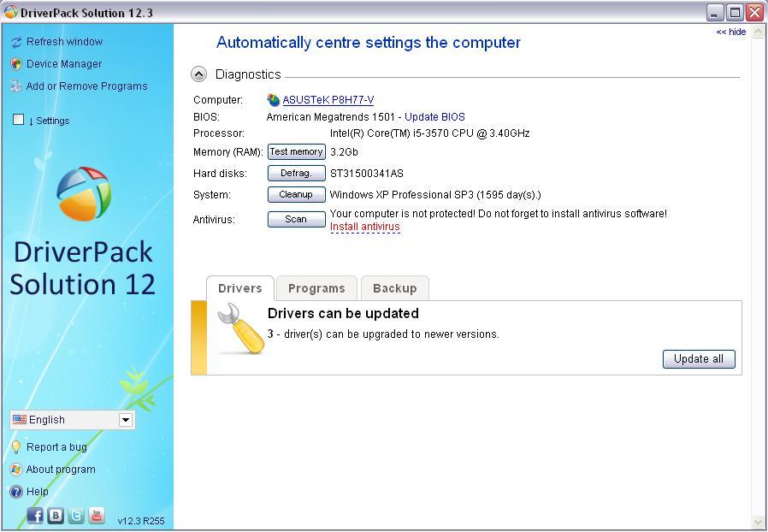
Task: Click the Drivers can be updated heading
Action: click(x=343, y=314)
